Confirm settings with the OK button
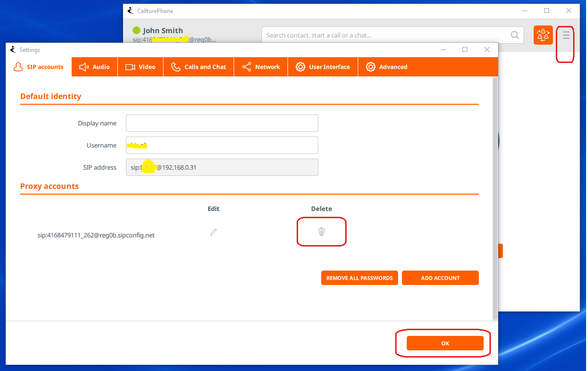The image size is (588, 371). pyautogui.click(x=445, y=343)
